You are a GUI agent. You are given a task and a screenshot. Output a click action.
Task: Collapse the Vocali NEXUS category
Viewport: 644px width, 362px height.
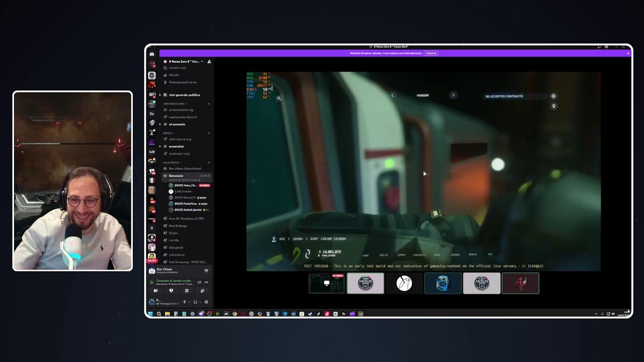point(172,162)
